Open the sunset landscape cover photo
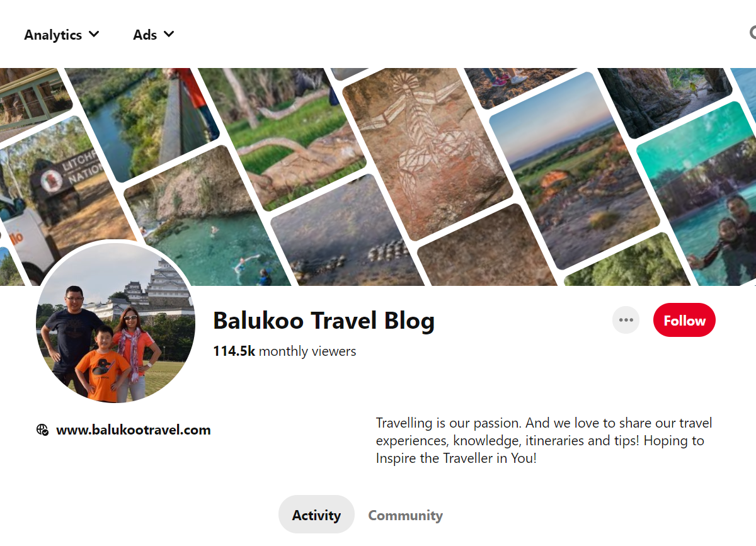 coord(573,170)
